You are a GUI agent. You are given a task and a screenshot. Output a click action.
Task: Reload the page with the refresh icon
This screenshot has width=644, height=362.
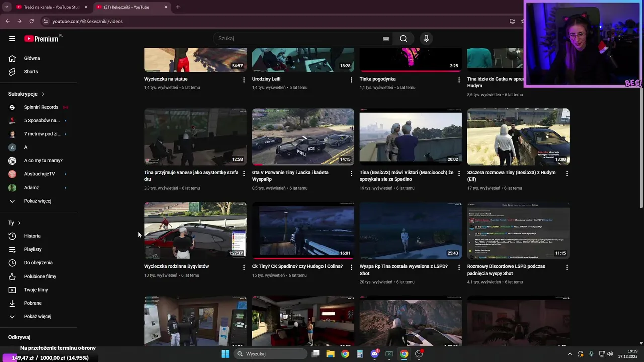(31, 21)
